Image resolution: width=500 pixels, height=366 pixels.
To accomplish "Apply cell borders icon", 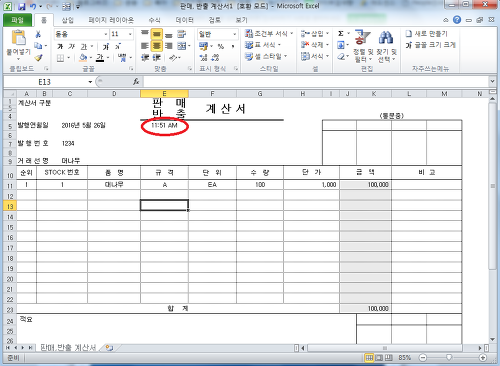I will 60,58.
